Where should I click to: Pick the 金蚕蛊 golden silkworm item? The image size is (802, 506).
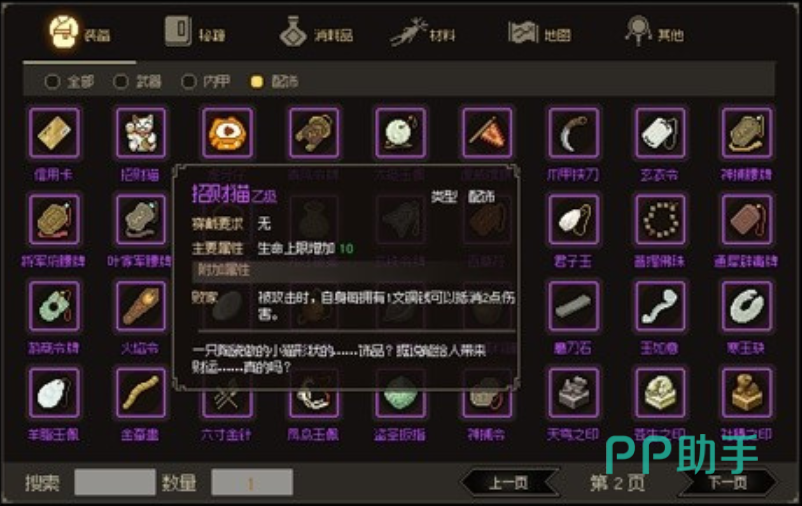141,392
